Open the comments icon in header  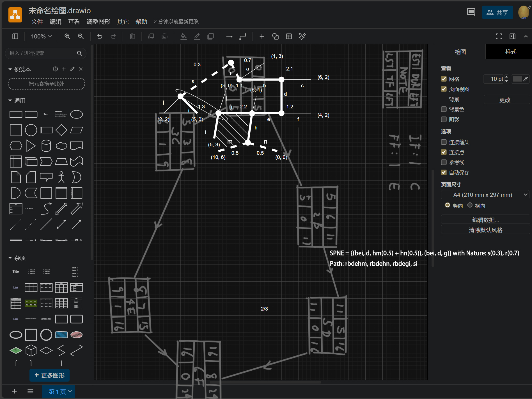point(471,12)
